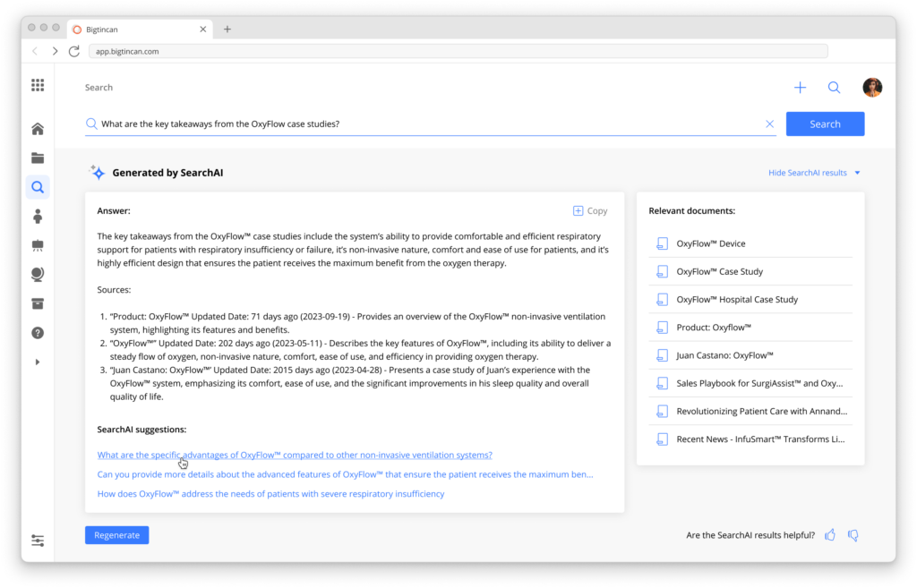Viewport: 917px width, 588px height.
Task: Copy the SearchAI answer
Action: (590, 211)
